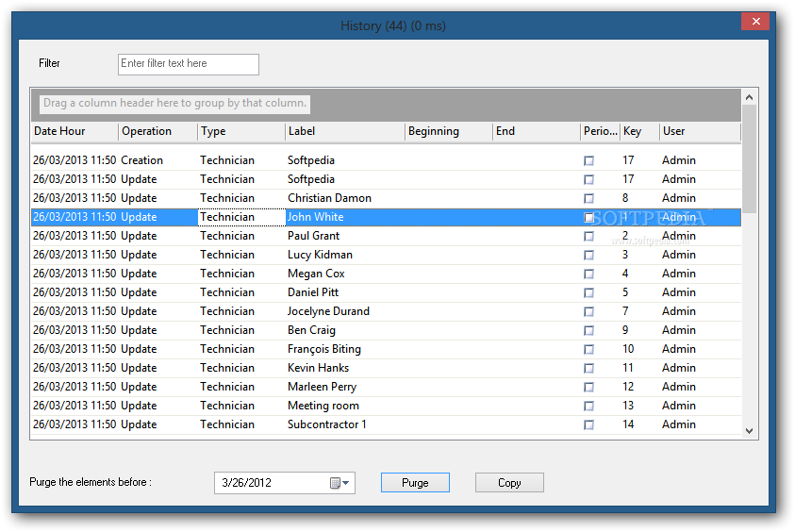Toggle Perio checkbox in Paul Grant row
The width and height of the screenshot is (795, 532).
coord(588,237)
